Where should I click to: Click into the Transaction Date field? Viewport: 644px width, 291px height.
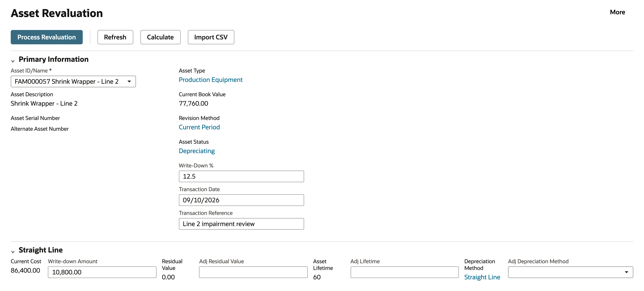241,200
